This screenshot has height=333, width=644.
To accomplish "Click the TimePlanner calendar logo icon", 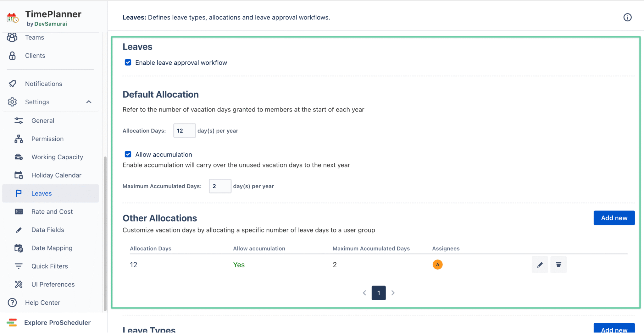I will click(13, 18).
